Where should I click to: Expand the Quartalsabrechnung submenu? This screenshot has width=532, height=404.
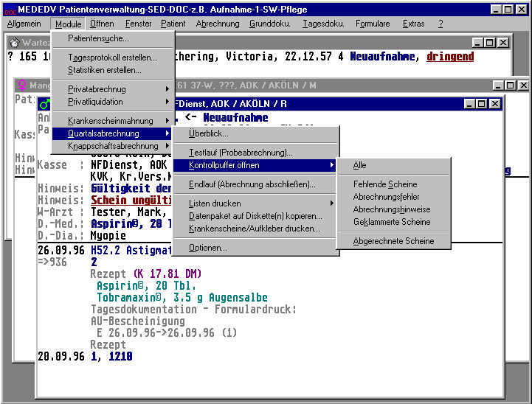click(x=114, y=133)
